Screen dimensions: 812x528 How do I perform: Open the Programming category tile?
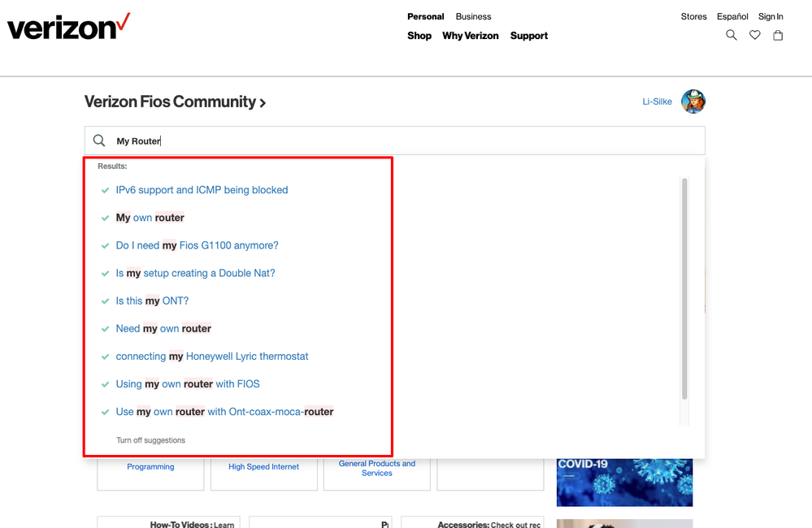pos(150,467)
